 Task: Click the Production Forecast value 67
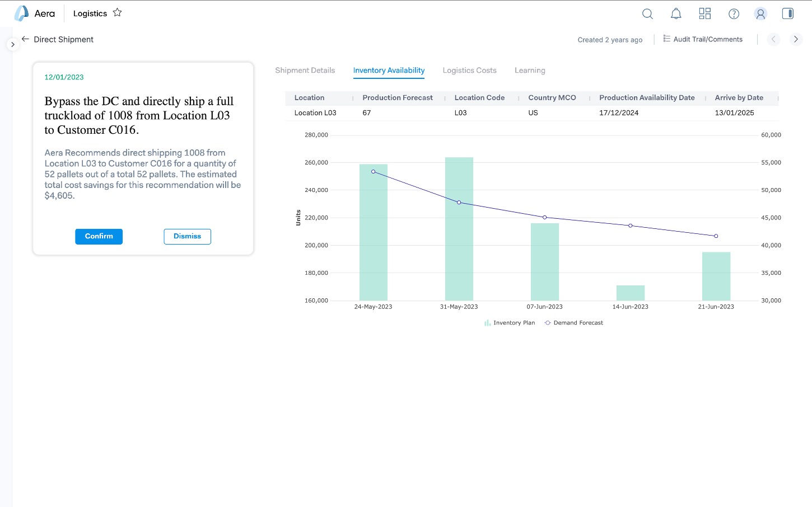(367, 113)
